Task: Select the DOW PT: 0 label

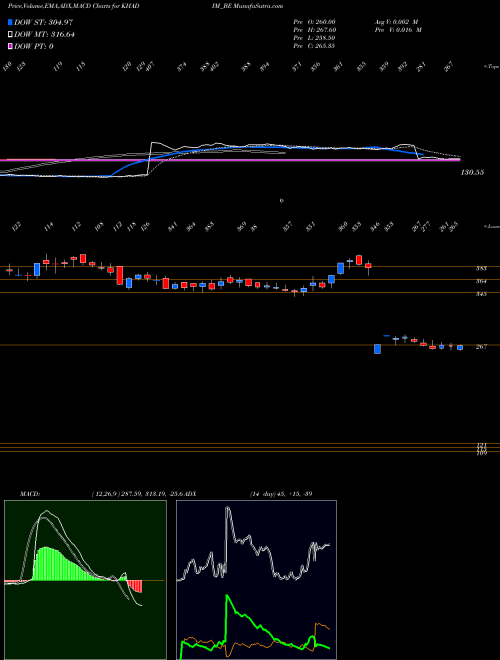Action: tap(34, 46)
